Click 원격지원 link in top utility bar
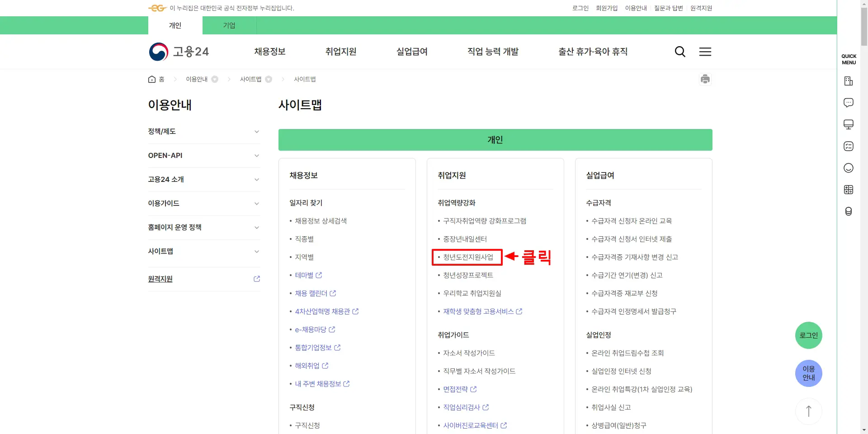 [701, 8]
